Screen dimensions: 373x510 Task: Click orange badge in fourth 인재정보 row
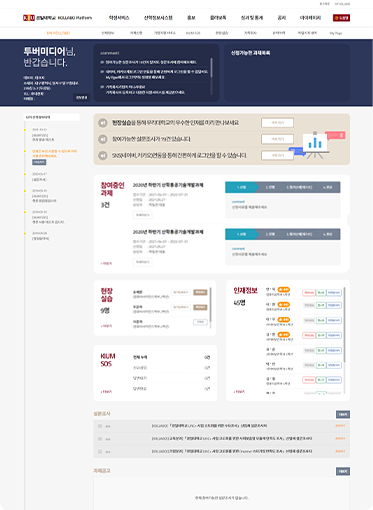[x=284, y=334]
